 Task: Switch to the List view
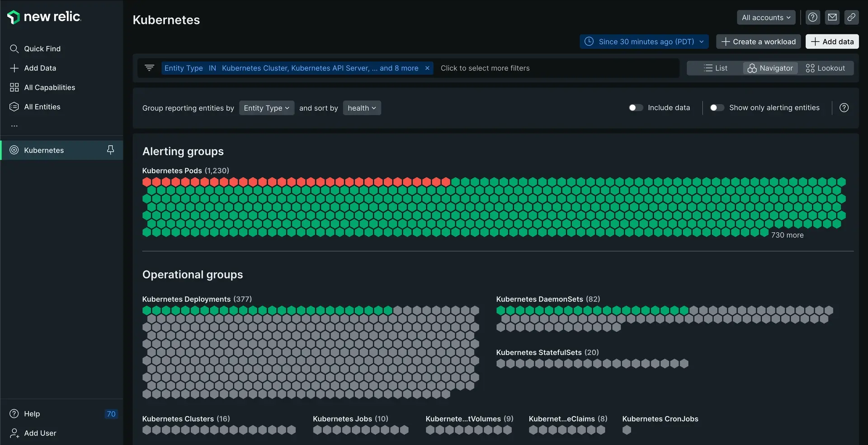(x=715, y=68)
